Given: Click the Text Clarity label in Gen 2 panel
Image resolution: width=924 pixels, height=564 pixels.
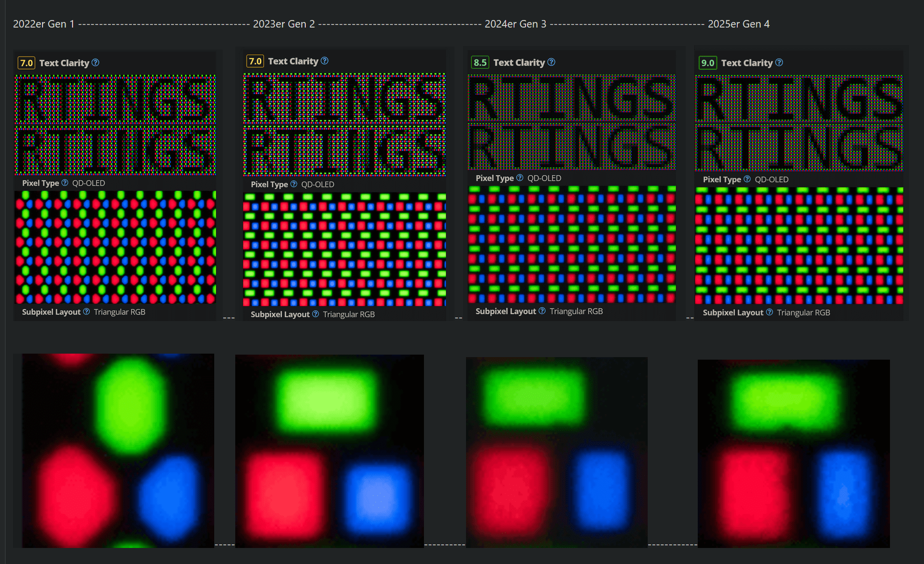Looking at the screenshot, I should (293, 61).
